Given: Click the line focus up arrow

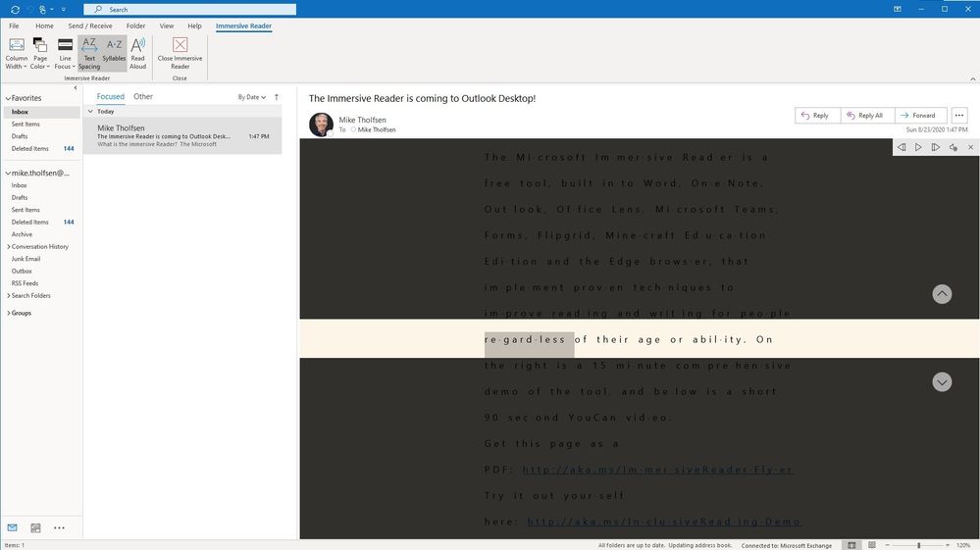Looking at the screenshot, I should pos(942,294).
